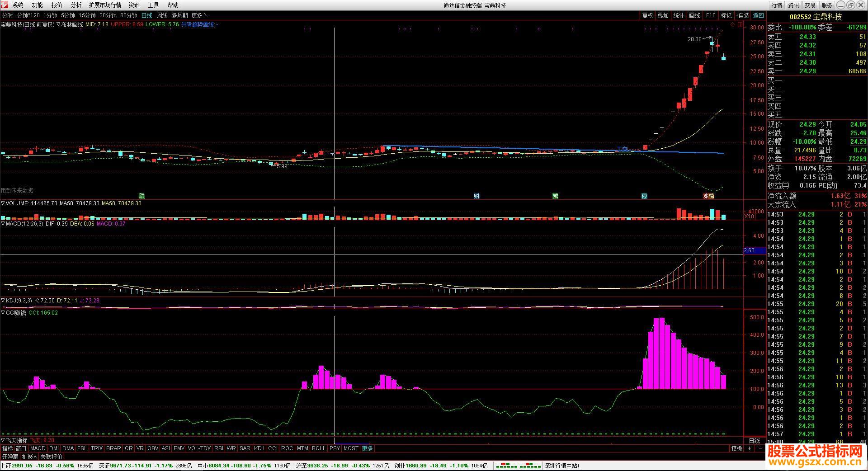The width and height of the screenshot is (868, 471).
Task: Click 深圳行情主站1 in status bar
Action: (x=562, y=466)
